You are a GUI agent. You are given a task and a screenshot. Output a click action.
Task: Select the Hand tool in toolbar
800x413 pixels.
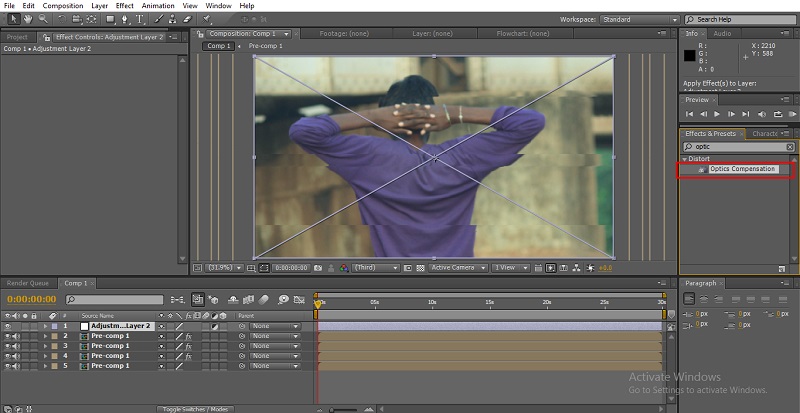pyautogui.click(x=26, y=19)
